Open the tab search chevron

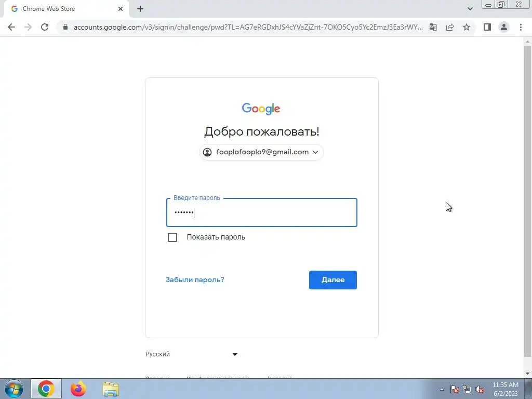pos(470,9)
